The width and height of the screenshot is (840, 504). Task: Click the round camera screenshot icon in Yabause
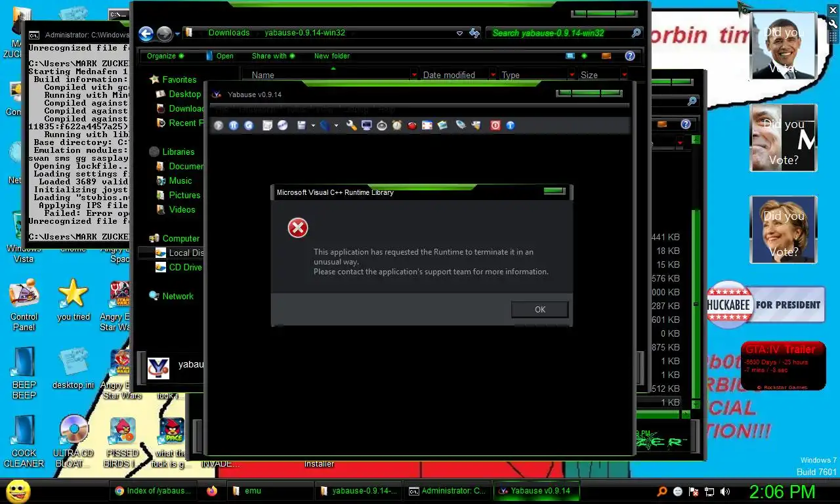382,125
